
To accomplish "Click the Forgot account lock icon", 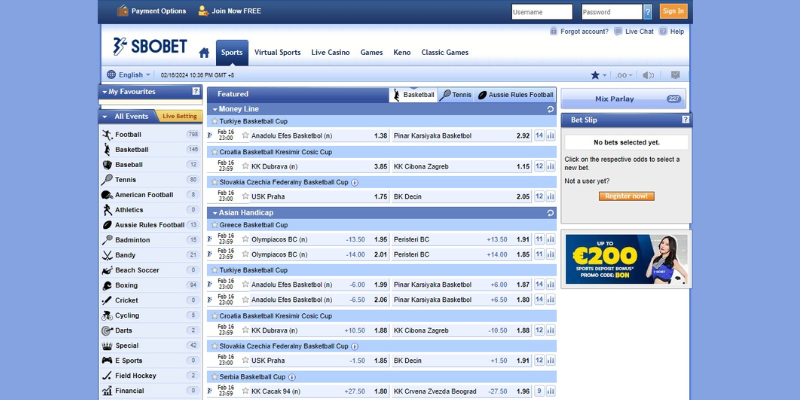I will [553, 32].
